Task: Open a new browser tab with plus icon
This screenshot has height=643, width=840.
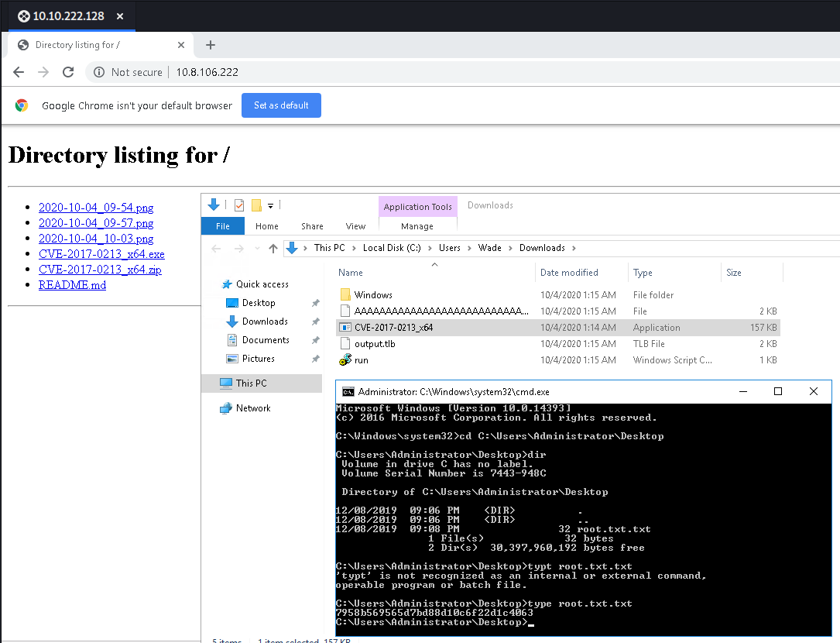Action: 211,45
